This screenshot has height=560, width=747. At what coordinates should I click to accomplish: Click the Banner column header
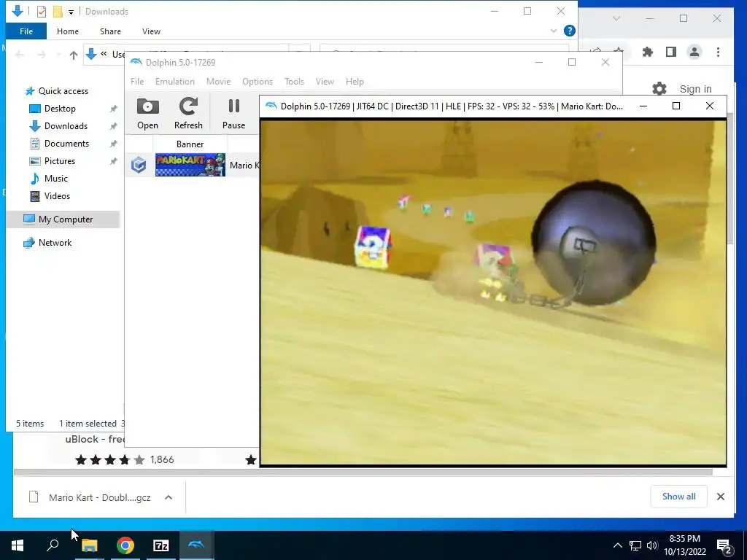190,144
